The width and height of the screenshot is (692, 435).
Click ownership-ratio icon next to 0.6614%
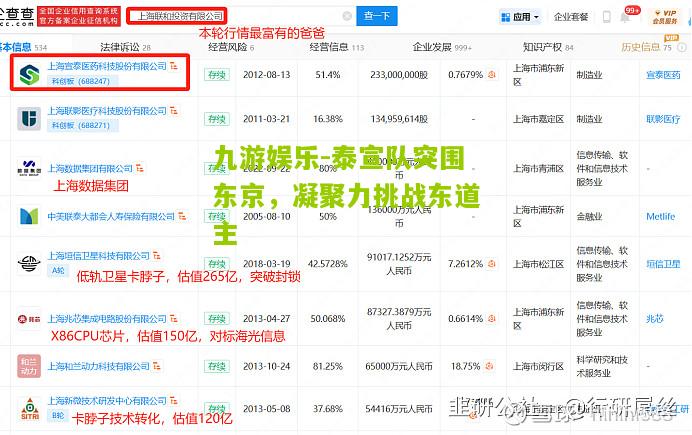pos(492,319)
